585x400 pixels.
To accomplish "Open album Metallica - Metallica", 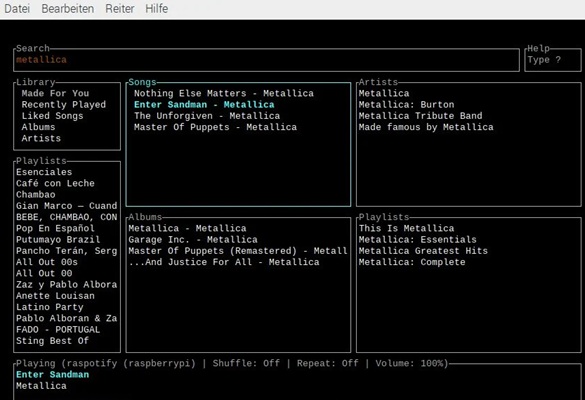I will (x=187, y=228).
